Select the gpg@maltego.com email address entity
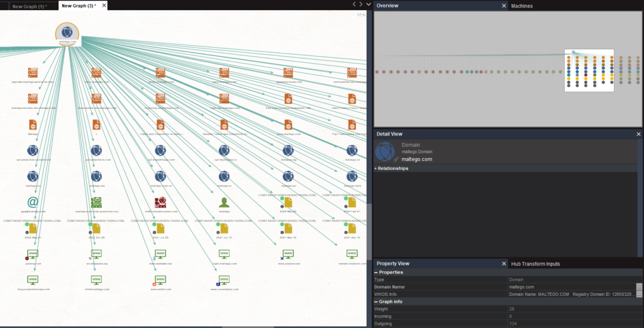Image resolution: width=644 pixels, height=328 pixels. pyautogui.click(x=33, y=202)
